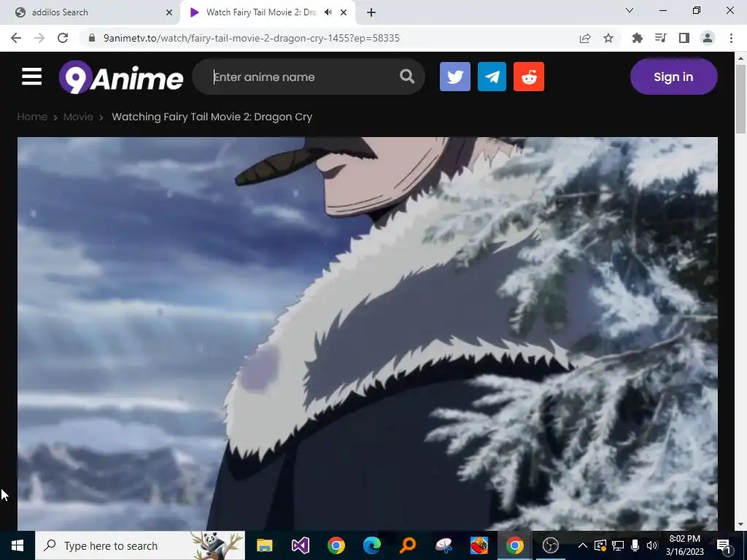747x560 pixels.
Task: Go to Home breadcrumb link
Action: (x=32, y=117)
